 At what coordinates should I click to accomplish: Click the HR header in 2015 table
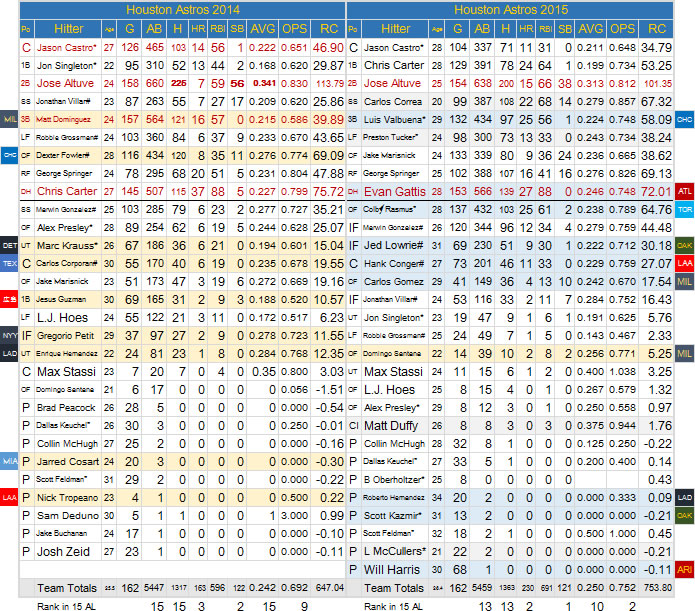click(x=526, y=29)
